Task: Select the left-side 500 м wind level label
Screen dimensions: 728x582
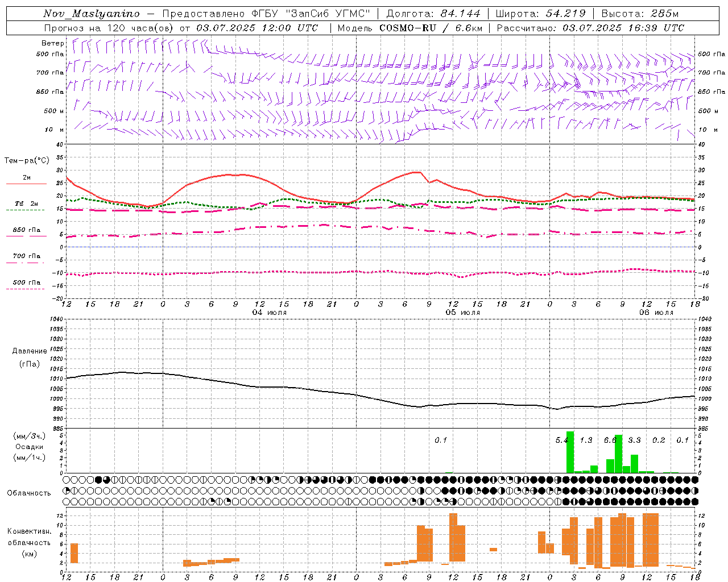Action: click(x=54, y=111)
